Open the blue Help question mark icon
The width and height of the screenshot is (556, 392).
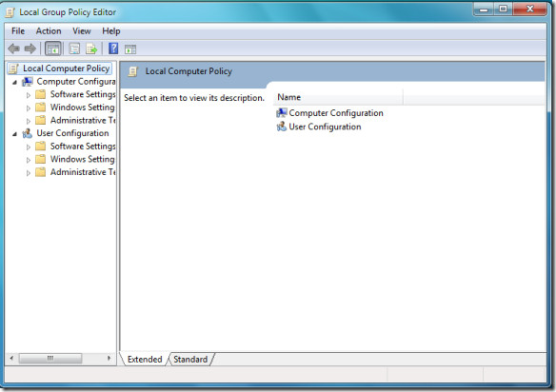point(113,49)
